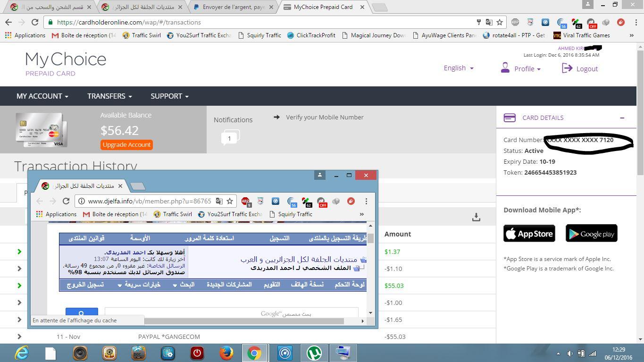Show hidden system tray icons

pyautogui.click(x=558, y=354)
